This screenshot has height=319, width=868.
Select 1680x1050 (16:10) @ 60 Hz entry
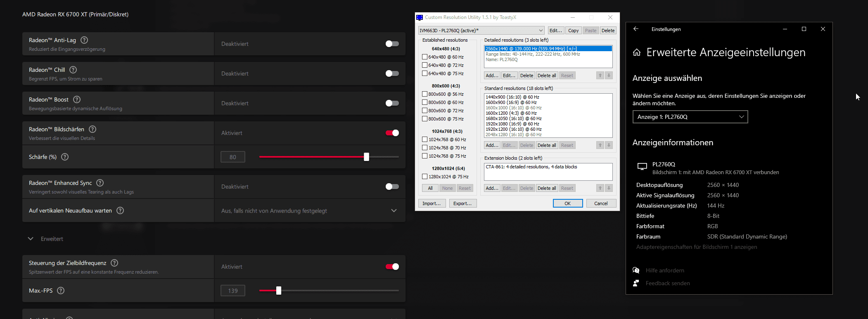(x=514, y=118)
